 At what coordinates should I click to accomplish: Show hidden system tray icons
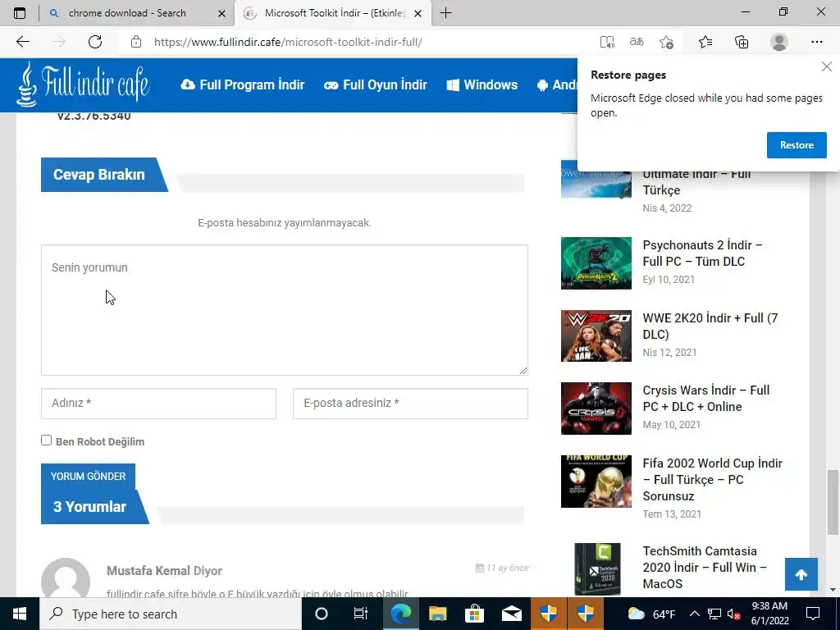click(694, 614)
